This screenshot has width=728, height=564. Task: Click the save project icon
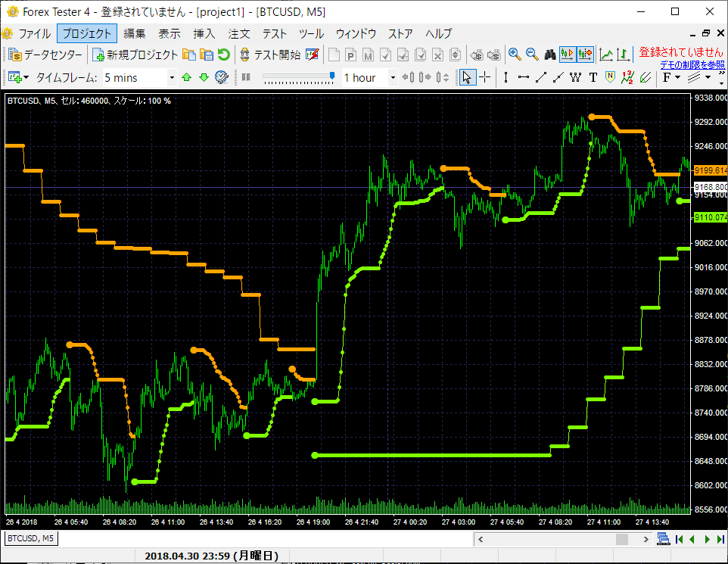(206, 55)
